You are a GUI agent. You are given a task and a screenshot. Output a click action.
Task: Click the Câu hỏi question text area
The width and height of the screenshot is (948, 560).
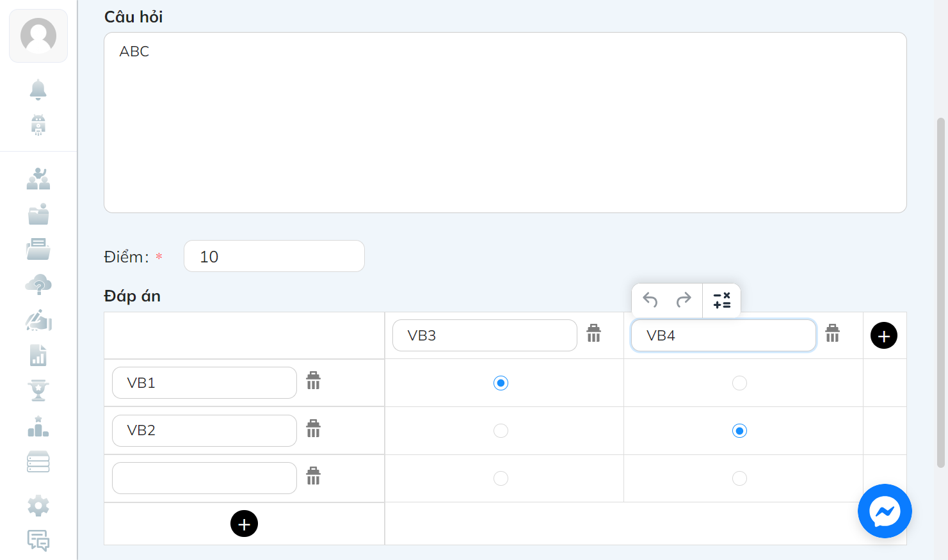pyautogui.click(x=505, y=122)
